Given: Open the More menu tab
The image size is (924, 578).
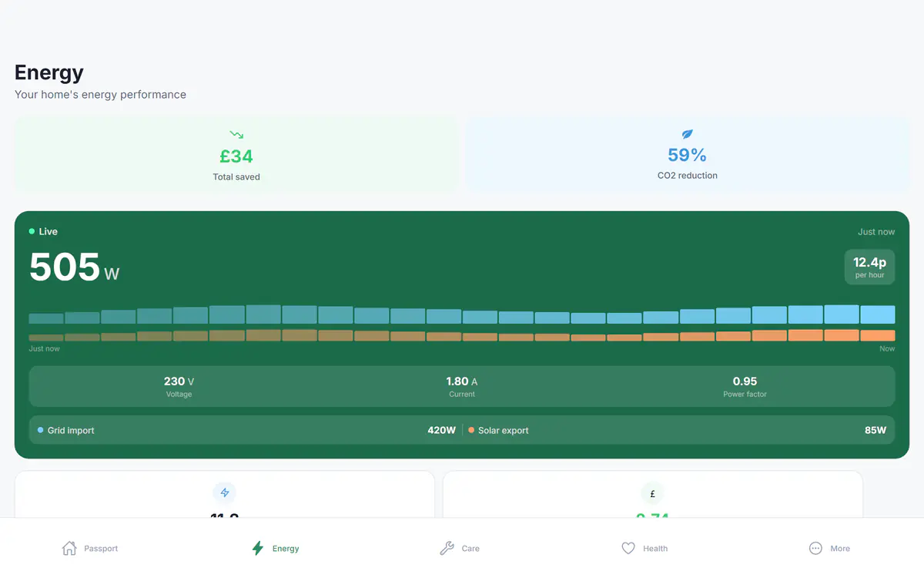Looking at the screenshot, I should [x=829, y=549].
